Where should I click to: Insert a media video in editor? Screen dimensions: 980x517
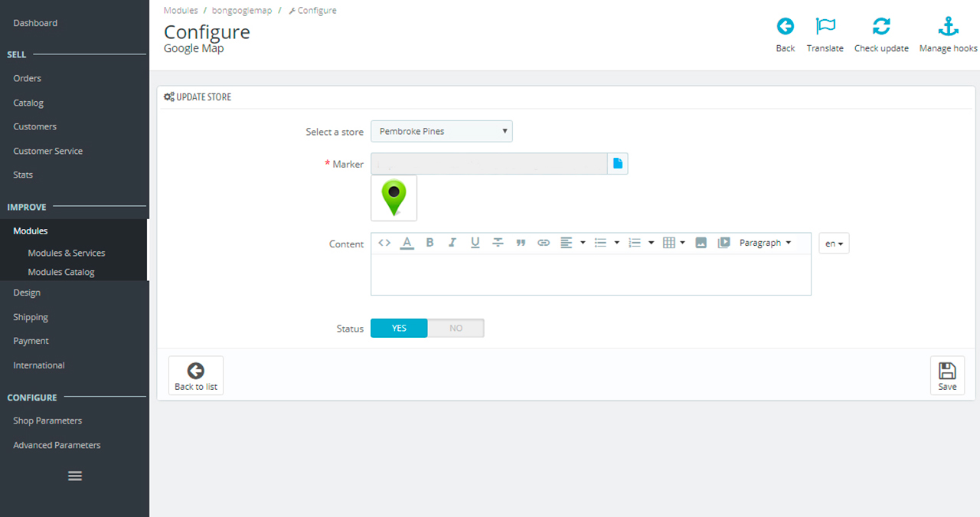click(724, 243)
